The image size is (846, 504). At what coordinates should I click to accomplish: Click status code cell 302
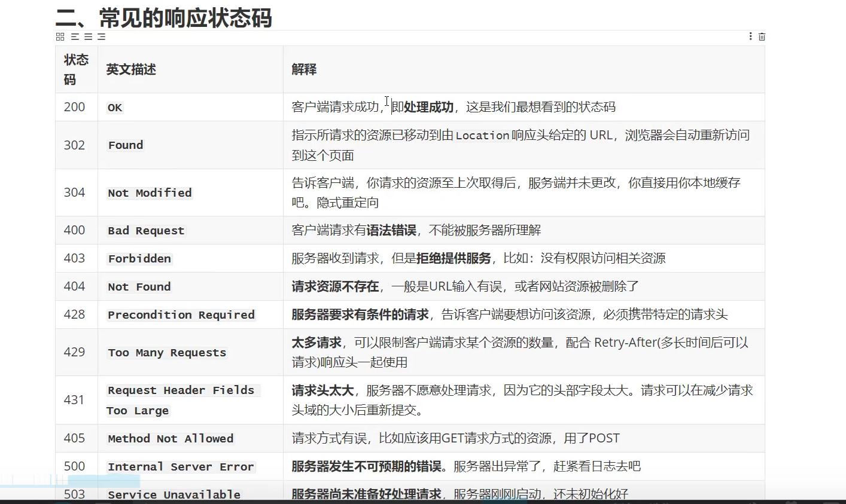[77, 145]
